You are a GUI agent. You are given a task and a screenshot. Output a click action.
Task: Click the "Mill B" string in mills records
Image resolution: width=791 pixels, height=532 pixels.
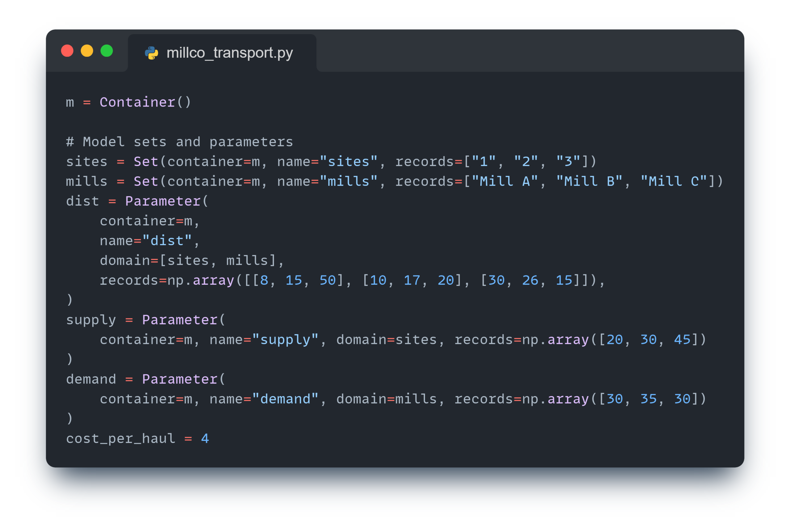[x=589, y=181]
